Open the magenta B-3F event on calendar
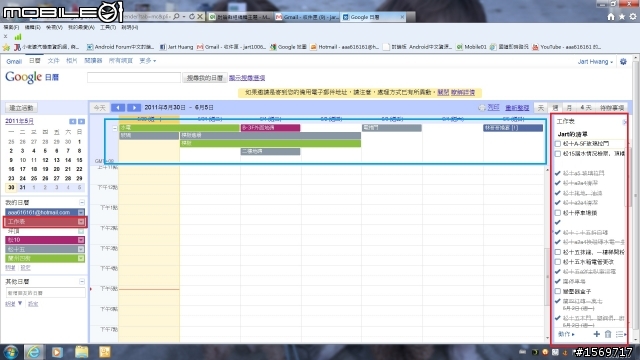The image size is (640, 360). tap(270, 128)
